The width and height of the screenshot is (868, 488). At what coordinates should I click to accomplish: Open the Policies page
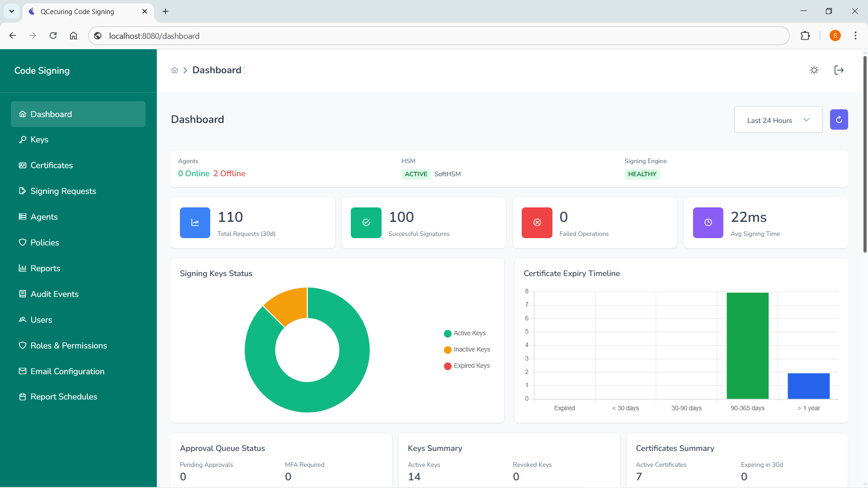pyautogui.click(x=44, y=242)
